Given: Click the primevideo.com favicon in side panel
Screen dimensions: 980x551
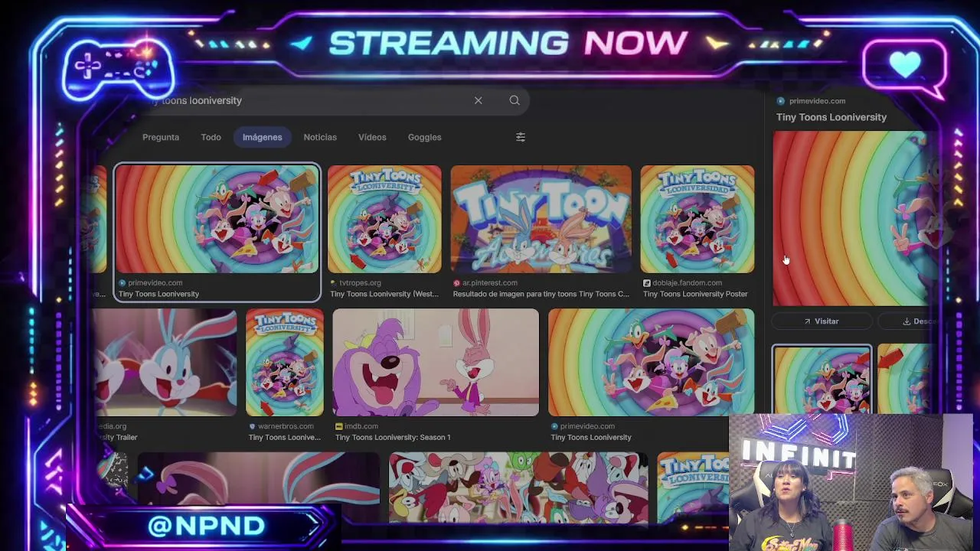Looking at the screenshot, I should [781, 101].
